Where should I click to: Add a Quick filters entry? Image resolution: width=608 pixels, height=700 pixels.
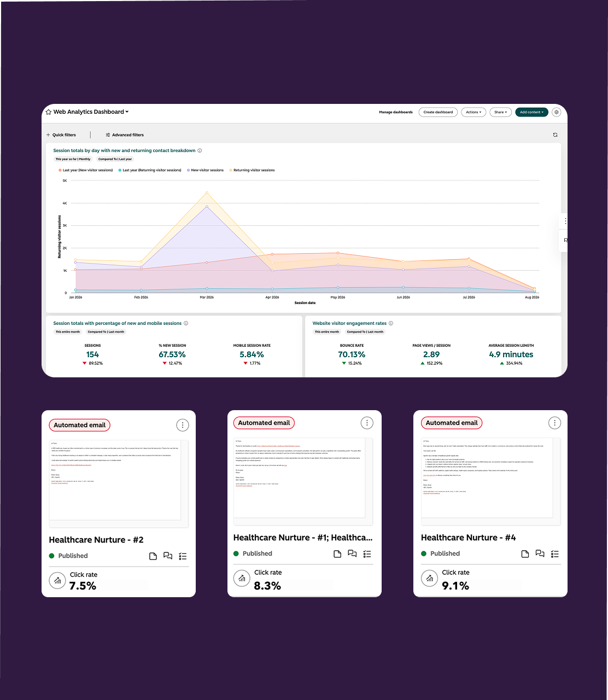tap(61, 135)
